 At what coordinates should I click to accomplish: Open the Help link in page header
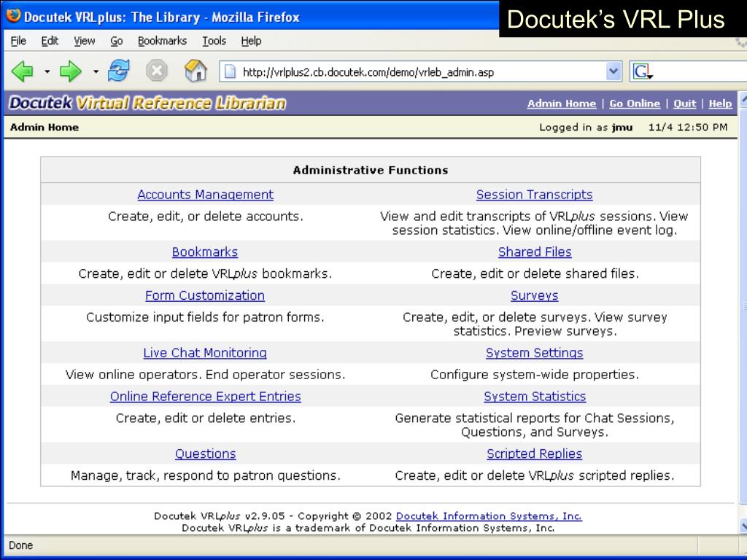pos(720,104)
